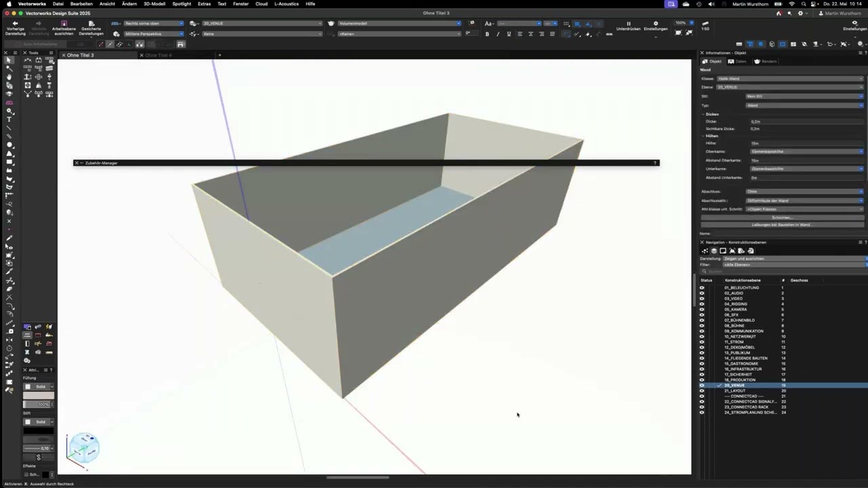Open the Klasse Halle-Wand dropdown
This screenshot has height=488, width=868.
[x=791, y=79]
